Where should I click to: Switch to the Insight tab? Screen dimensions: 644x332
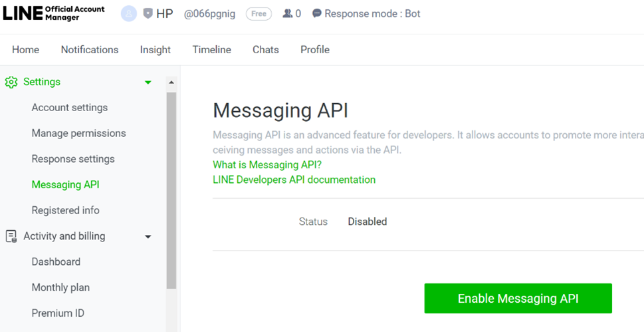[x=155, y=50]
